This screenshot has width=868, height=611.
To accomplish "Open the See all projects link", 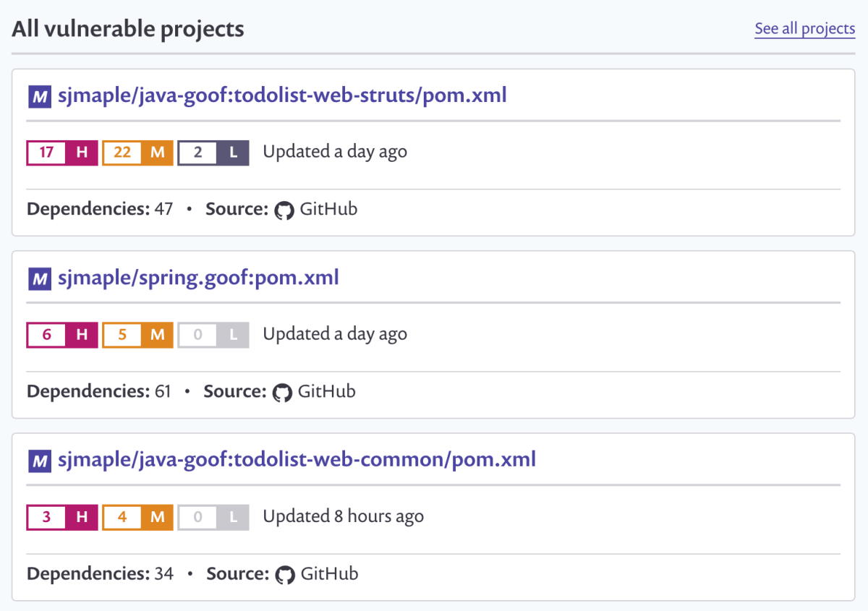I will tap(804, 29).
